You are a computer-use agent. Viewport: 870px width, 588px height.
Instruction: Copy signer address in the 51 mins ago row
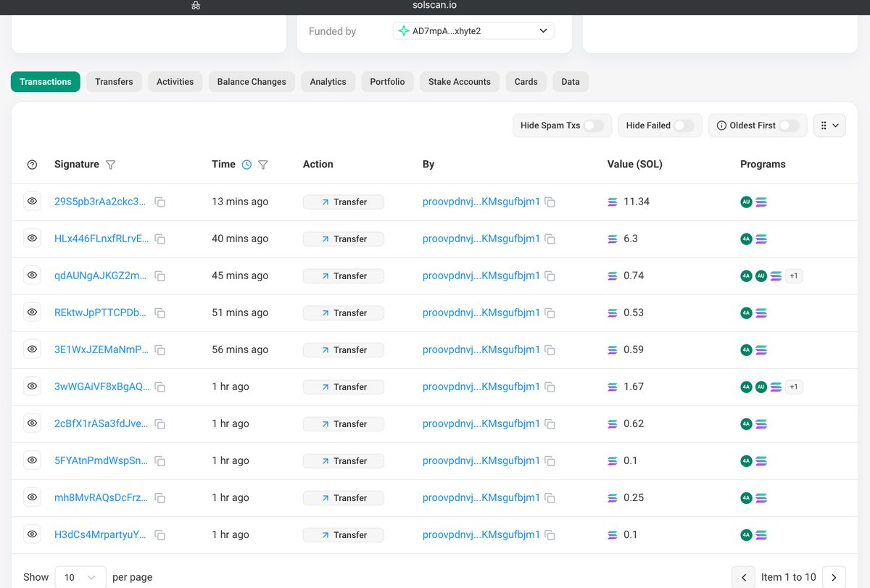550,313
